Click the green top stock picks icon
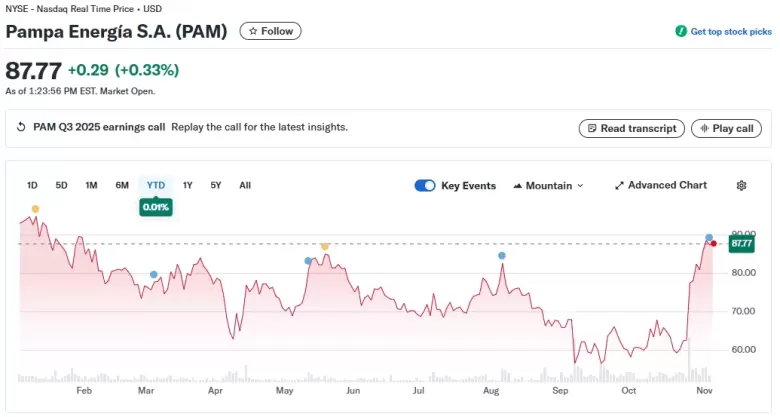 pos(681,31)
